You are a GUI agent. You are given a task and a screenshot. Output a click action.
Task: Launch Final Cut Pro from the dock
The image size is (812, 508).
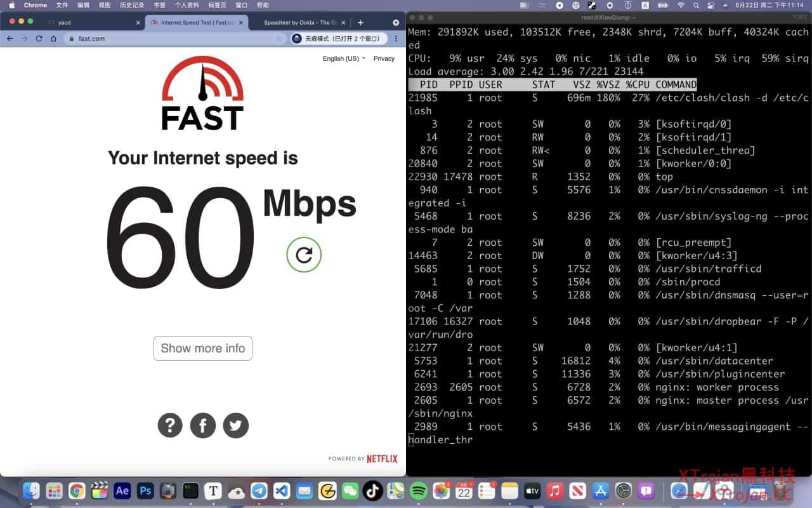click(x=100, y=491)
